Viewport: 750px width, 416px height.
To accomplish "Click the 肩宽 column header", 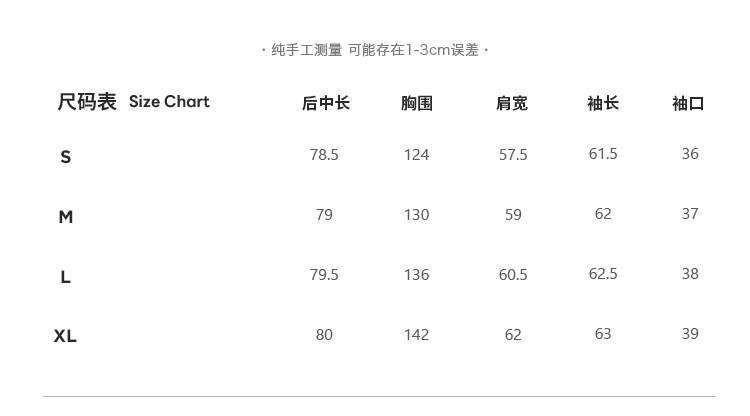I will [x=512, y=103].
